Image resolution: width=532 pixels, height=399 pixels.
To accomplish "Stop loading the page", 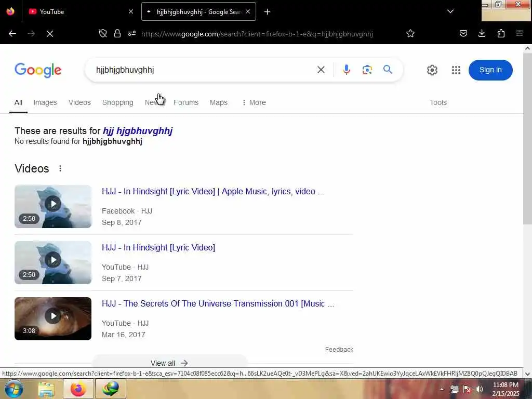I will (50, 34).
